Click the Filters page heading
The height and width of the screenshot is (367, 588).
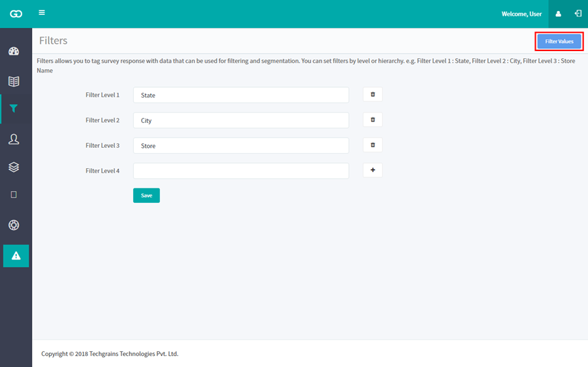(54, 41)
